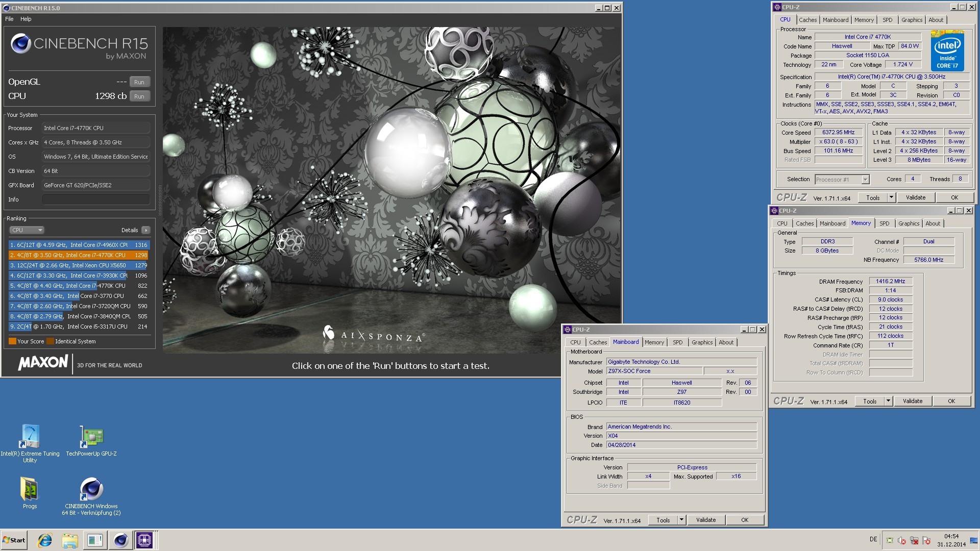Open the Help menu in Cinebench
The height and width of the screenshot is (551, 980).
[x=26, y=19]
